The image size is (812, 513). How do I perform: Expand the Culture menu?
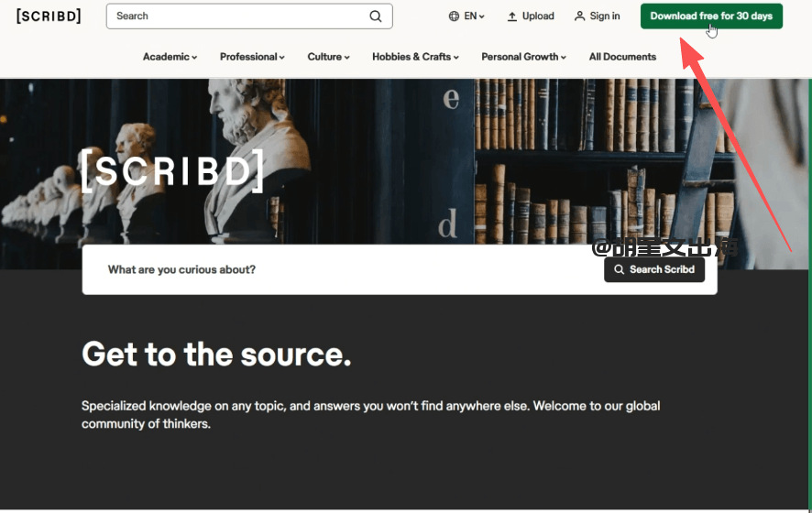tap(328, 57)
